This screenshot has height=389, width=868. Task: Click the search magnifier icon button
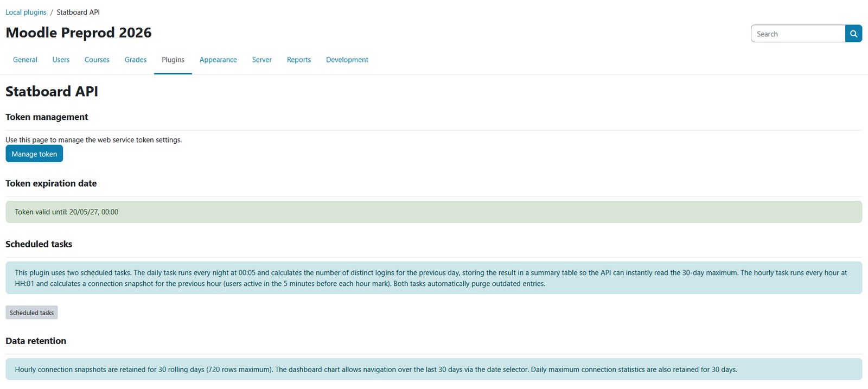(x=853, y=34)
